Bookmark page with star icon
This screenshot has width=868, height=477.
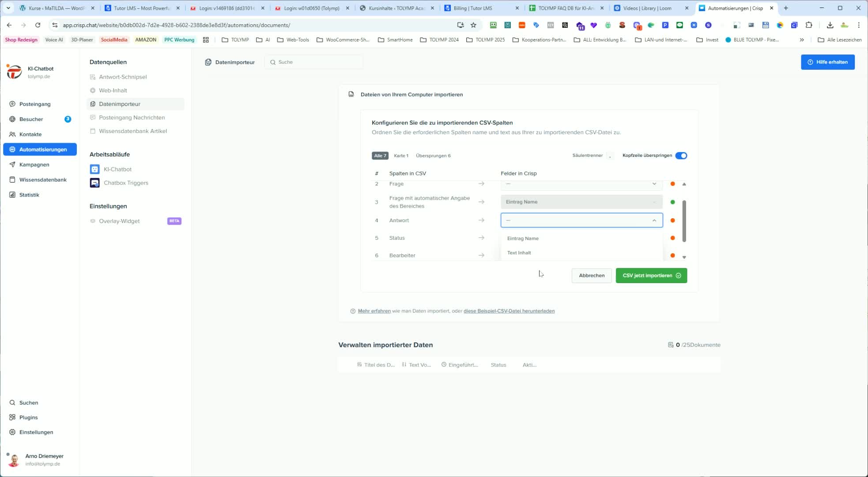473,25
